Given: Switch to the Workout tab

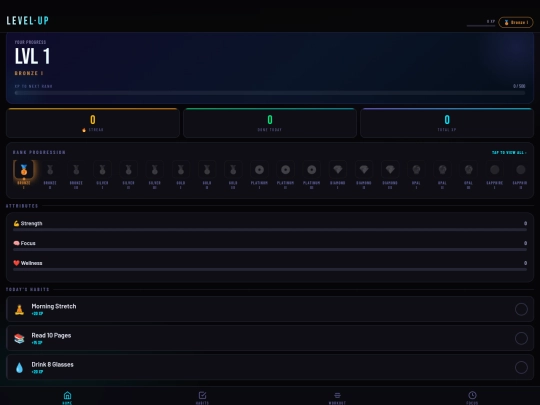Looking at the screenshot, I should click(x=337, y=397).
